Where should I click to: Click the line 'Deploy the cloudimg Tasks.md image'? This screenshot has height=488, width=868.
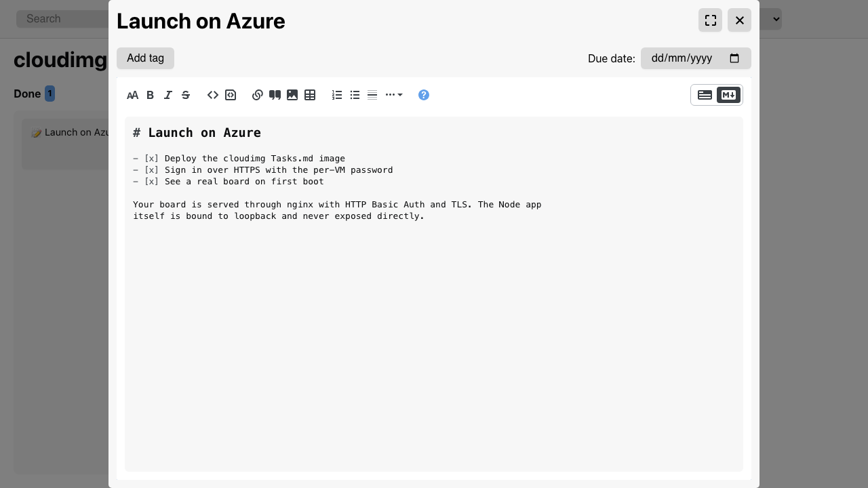255,159
